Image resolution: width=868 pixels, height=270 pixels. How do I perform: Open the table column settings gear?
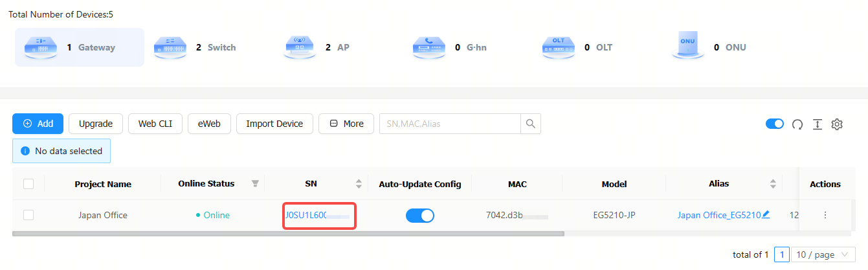pyautogui.click(x=837, y=124)
